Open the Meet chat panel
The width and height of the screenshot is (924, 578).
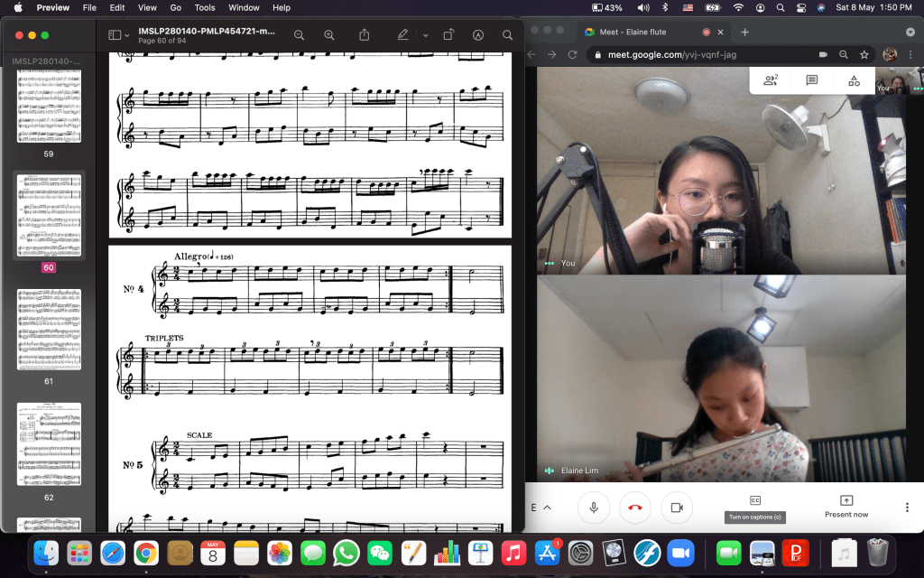[812, 80]
